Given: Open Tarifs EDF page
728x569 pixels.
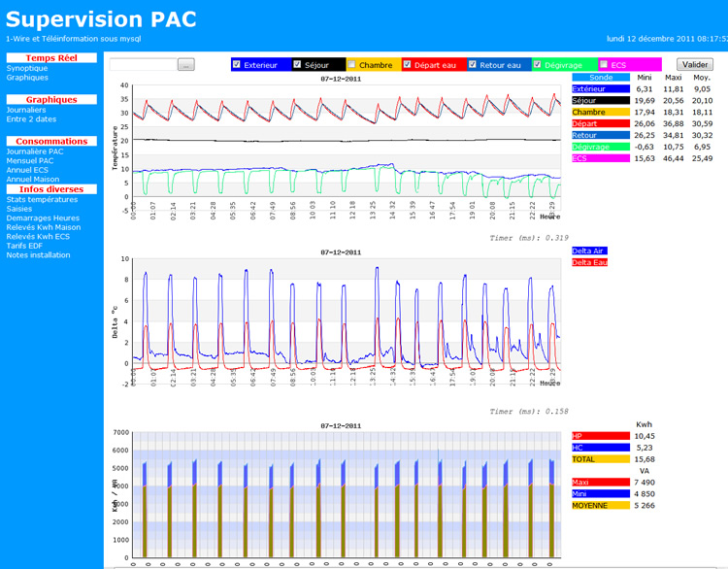Looking at the screenshot, I should coord(25,246).
